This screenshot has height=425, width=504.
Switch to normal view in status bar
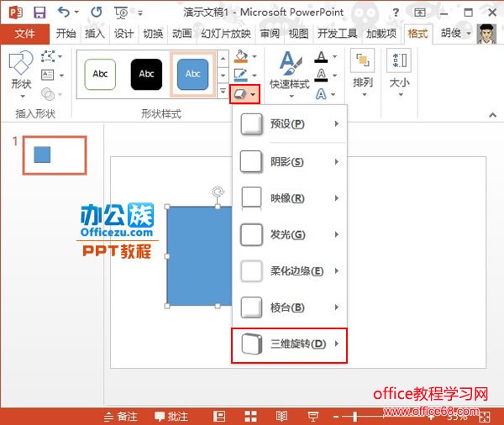coord(219,417)
